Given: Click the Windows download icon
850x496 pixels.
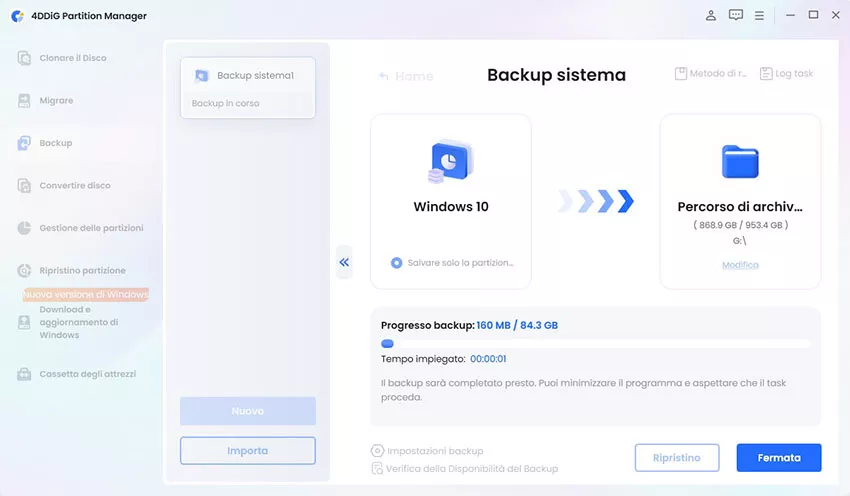Looking at the screenshot, I should click(x=24, y=323).
